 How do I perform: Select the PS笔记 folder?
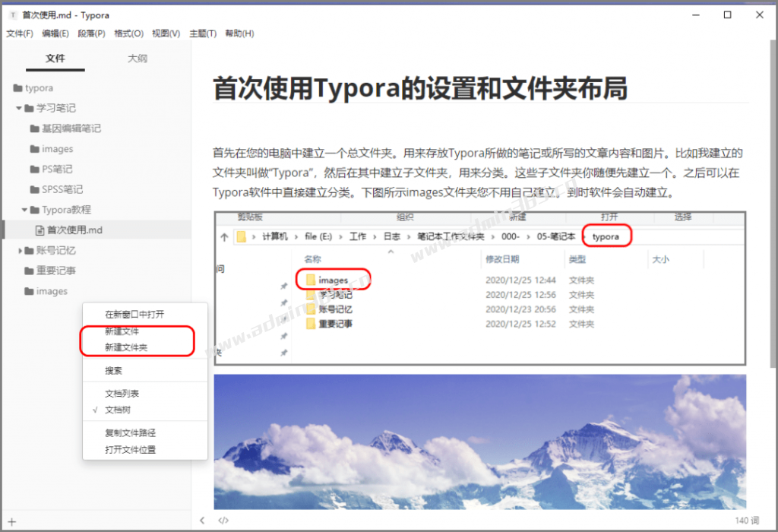click(x=56, y=169)
